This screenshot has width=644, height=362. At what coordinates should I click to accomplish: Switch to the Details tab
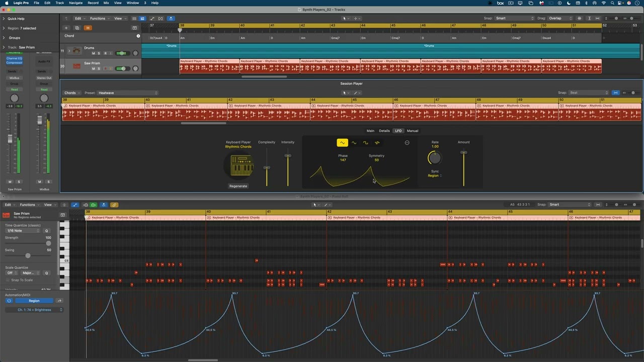click(x=384, y=131)
